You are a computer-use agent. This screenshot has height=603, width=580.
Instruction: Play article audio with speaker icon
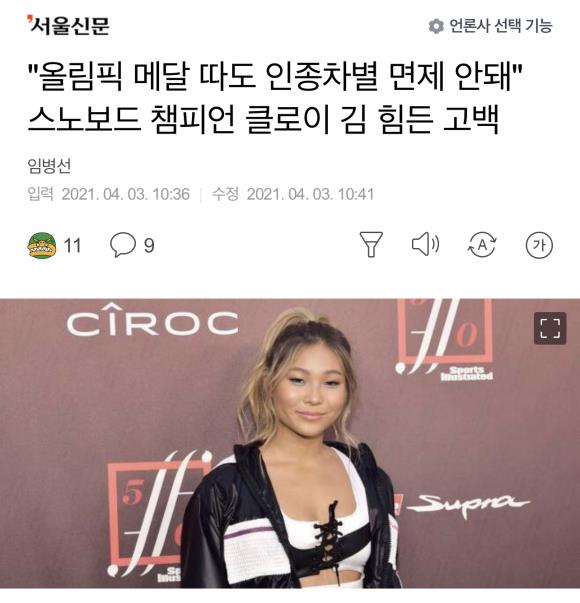425,244
